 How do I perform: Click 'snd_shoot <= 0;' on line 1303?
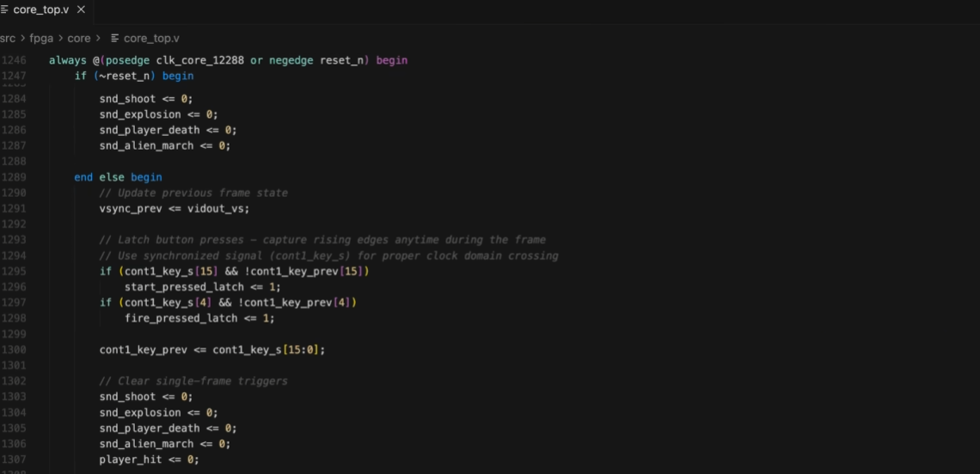[146, 397]
